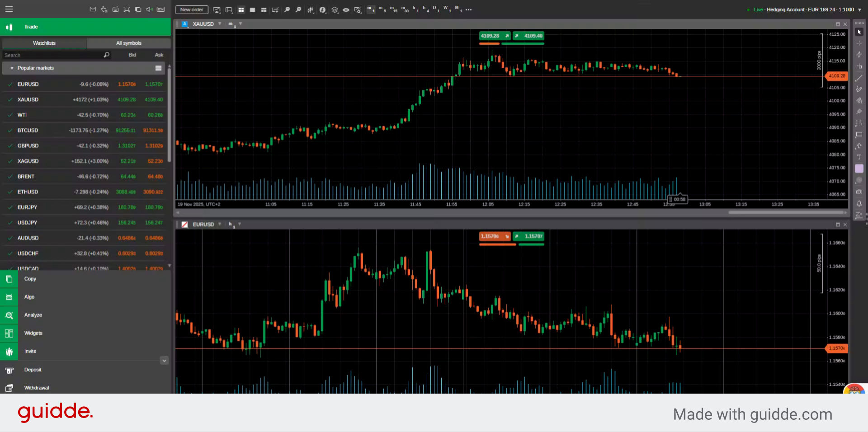Take a chart snapshot with camera icon
Screen dimensions: 868x432
point(859,192)
